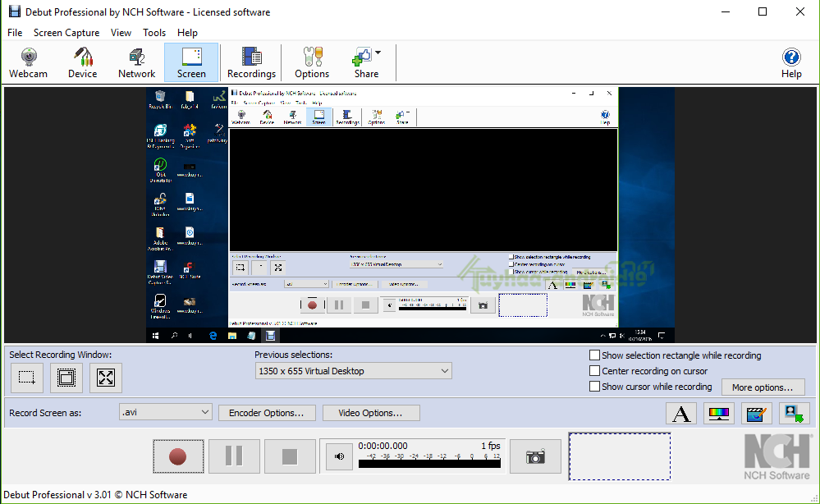Screen dimensions: 820x504
Task: Click the NCH Software logo
Action: point(777,457)
